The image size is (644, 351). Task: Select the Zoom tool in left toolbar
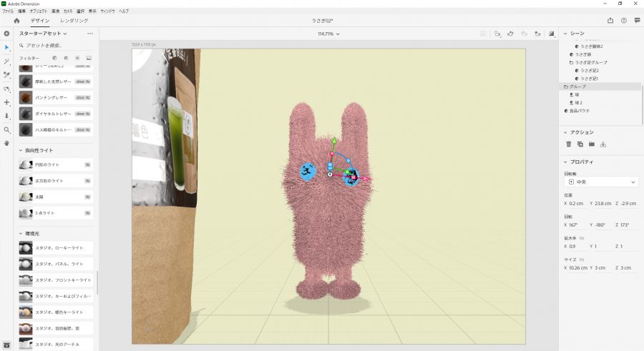click(x=6, y=130)
